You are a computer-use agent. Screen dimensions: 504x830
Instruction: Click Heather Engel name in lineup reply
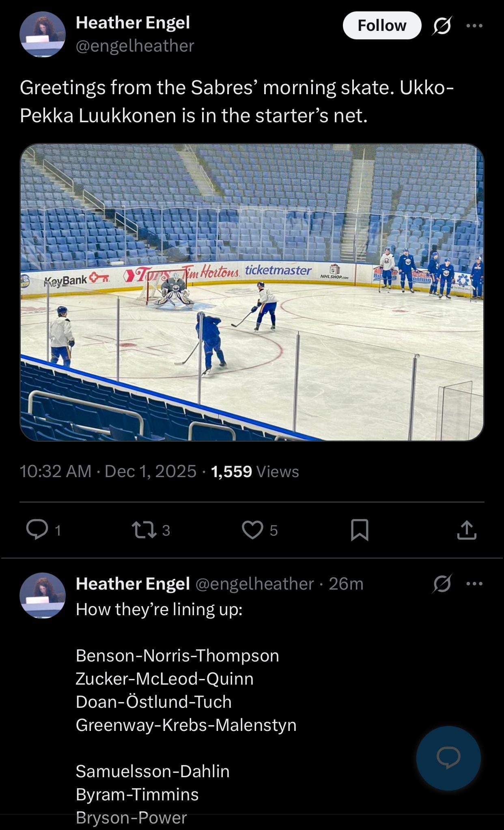click(x=133, y=584)
